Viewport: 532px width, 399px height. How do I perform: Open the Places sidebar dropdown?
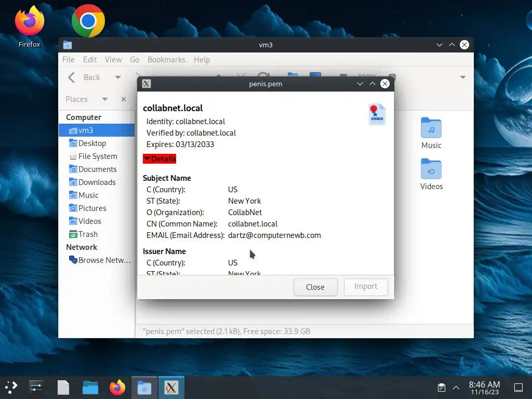(105, 99)
